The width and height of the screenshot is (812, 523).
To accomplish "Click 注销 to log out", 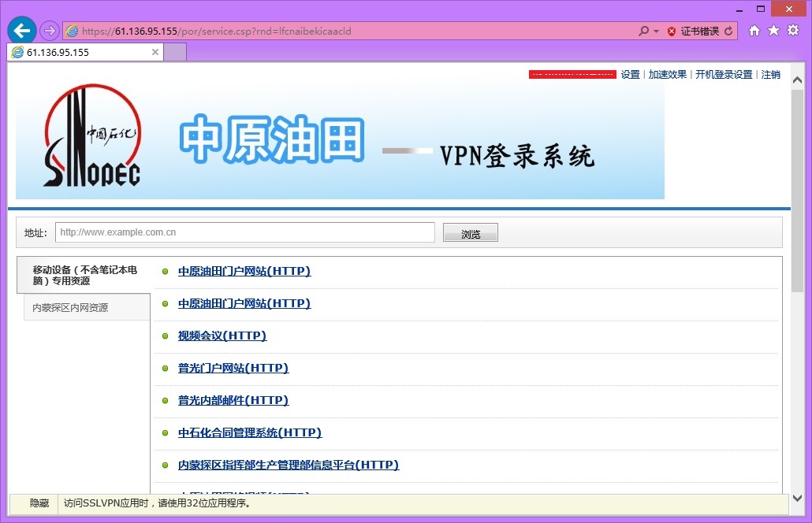I will click(770, 75).
